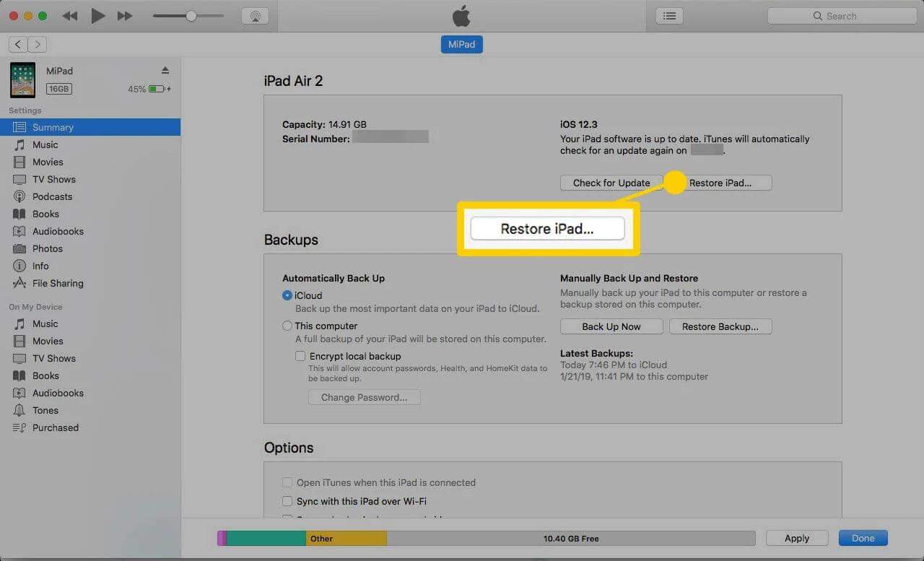Image resolution: width=924 pixels, height=561 pixels.
Task: Eject the MiPad device
Action: click(165, 70)
